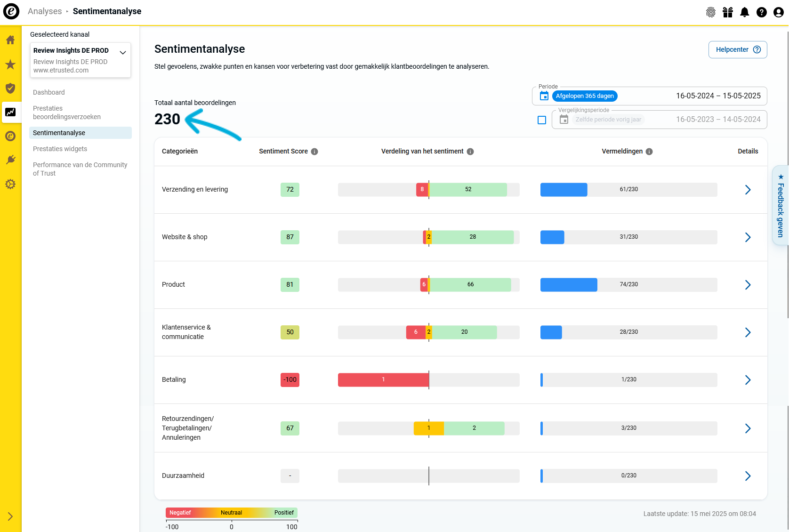Screen dimensions: 789x532
Task: Click the Duurzaamheid category name
Action: tap(183, 476)
